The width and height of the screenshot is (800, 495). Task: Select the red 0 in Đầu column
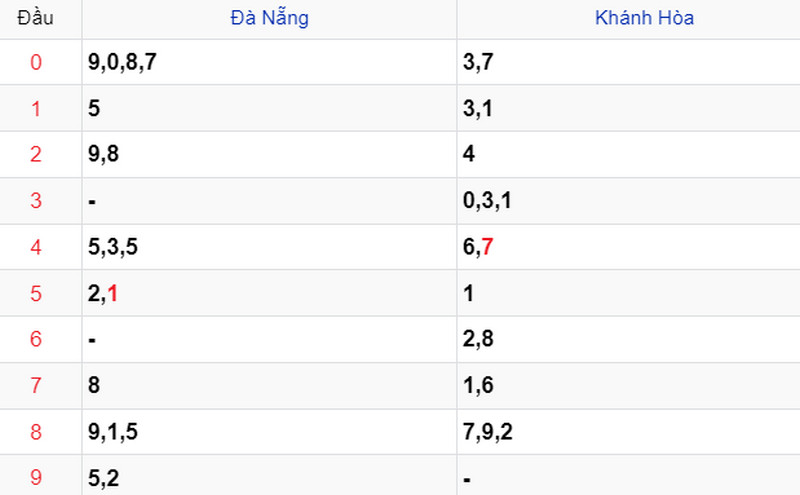pyautogui.click(x=36, y=62)
